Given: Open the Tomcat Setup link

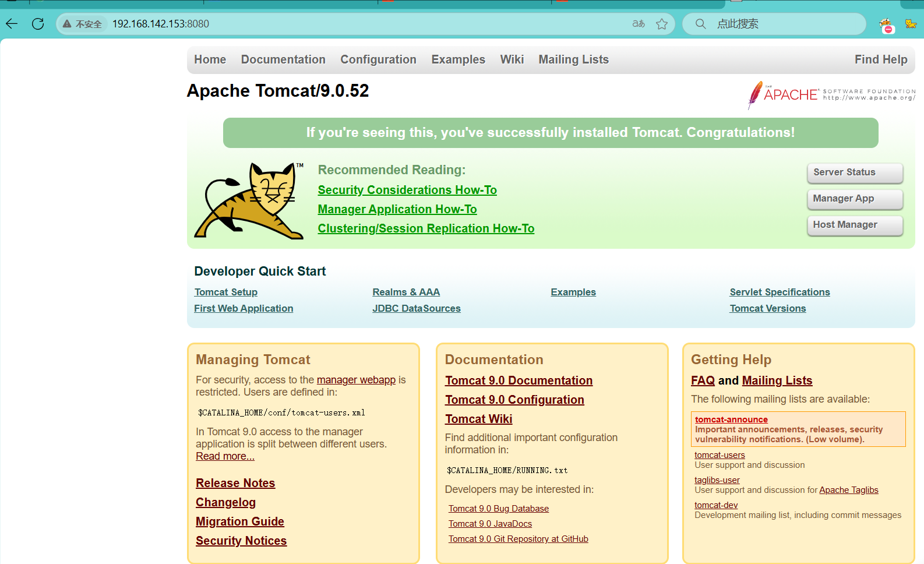Looking at the screenshot, I should [226, 292].
